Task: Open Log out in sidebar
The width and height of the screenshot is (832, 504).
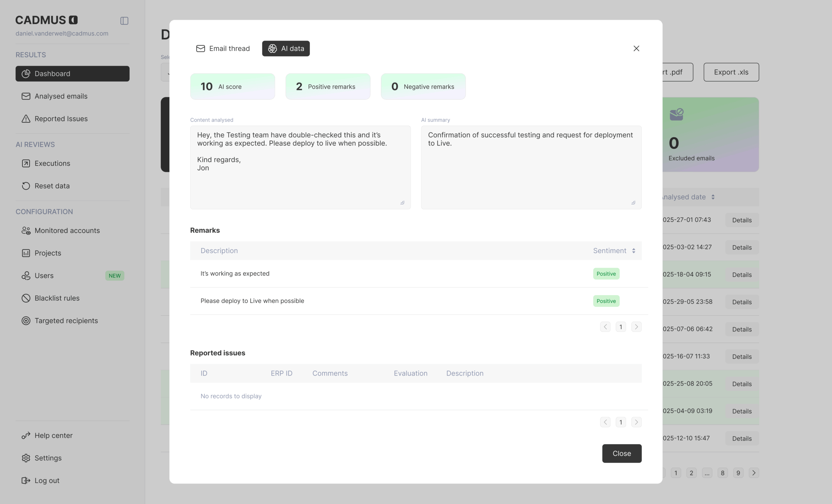Action: 46,480
